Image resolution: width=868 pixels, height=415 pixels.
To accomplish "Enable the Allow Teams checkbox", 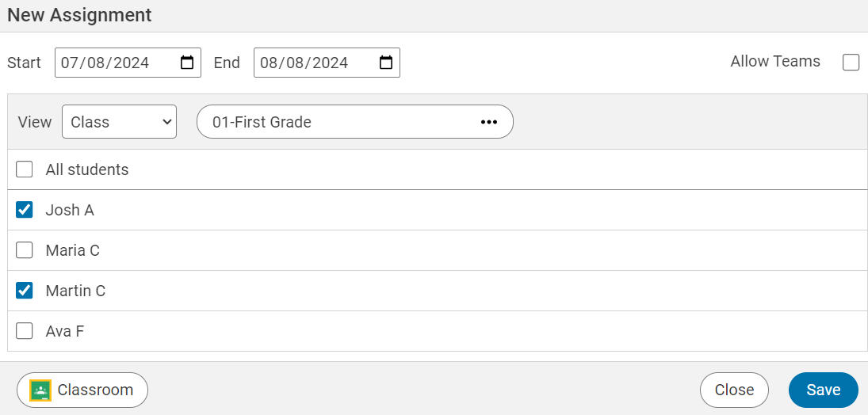I will 851,63.
